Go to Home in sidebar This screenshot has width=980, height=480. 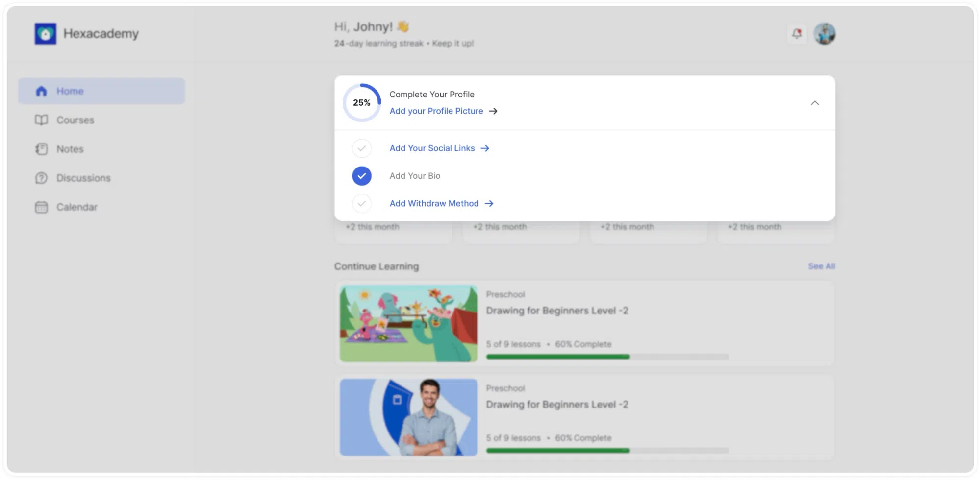tap(101, 91)
